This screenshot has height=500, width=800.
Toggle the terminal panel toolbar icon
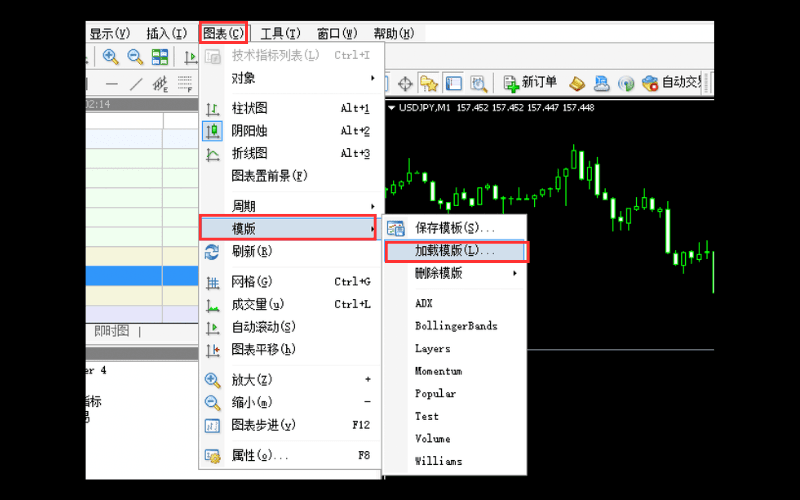pyautogui.click(x=454, y=83)
